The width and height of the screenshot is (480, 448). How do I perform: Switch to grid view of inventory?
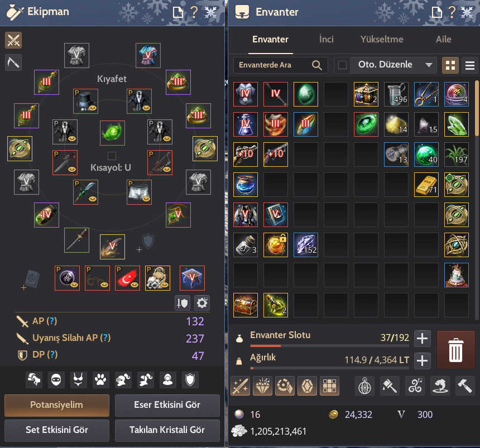point(450,65)
